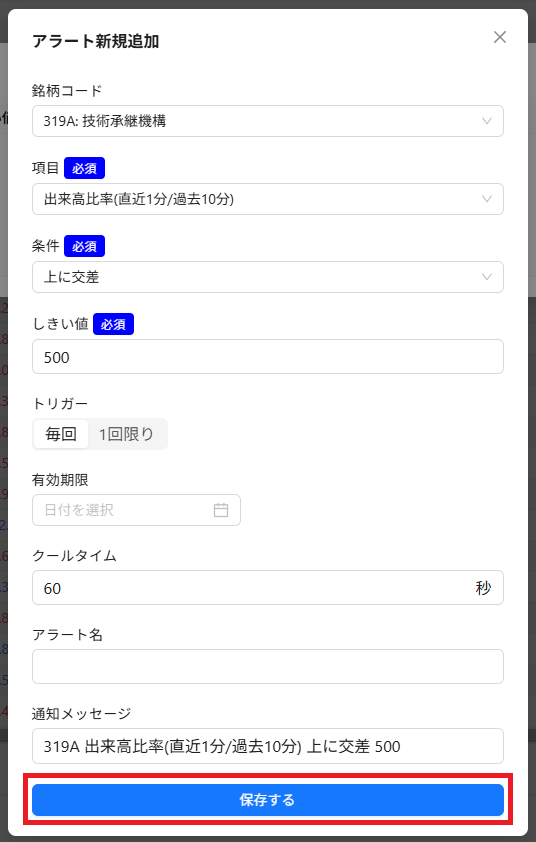Click the 必須 badge next to しきい値
Image resolution: width=536 pixels, height=842 pixels.
(113, 324)
